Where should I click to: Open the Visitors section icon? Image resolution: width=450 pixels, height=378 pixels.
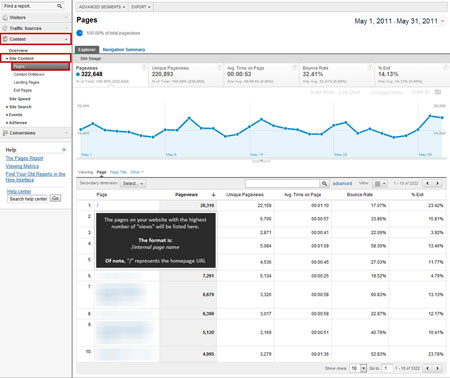(x=5, y=17)
